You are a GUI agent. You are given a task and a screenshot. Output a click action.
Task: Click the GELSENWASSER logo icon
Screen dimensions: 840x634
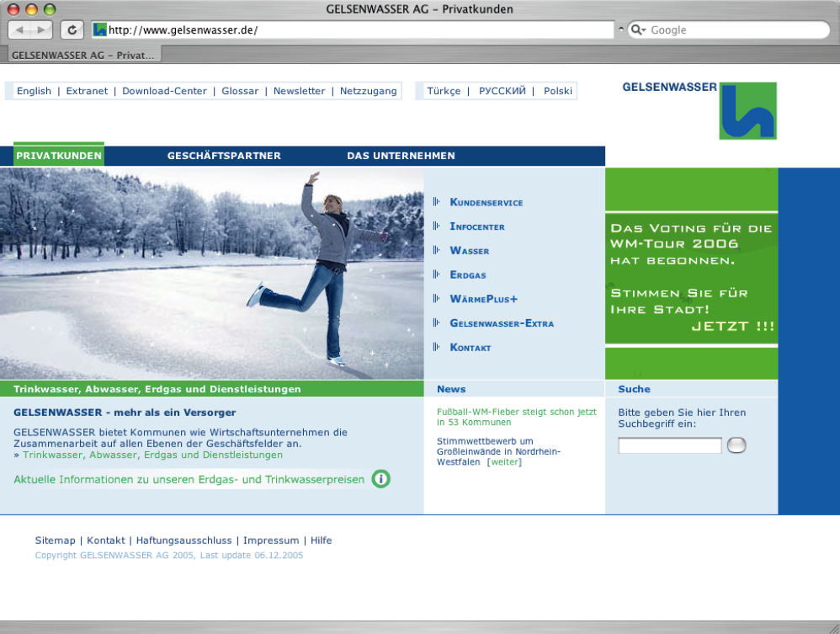747,110
